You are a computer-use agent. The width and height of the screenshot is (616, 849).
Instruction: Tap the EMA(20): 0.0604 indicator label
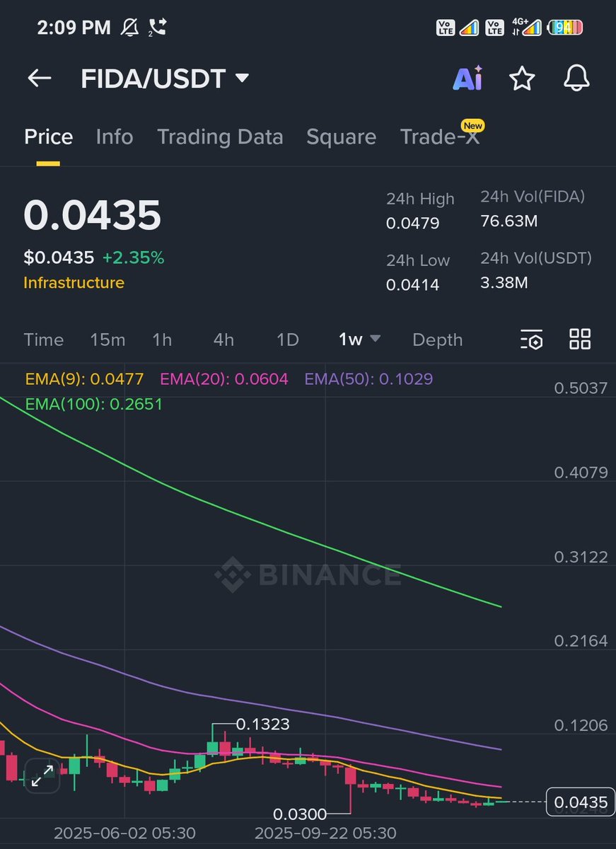pyautogui.click(x=224, y=379)
